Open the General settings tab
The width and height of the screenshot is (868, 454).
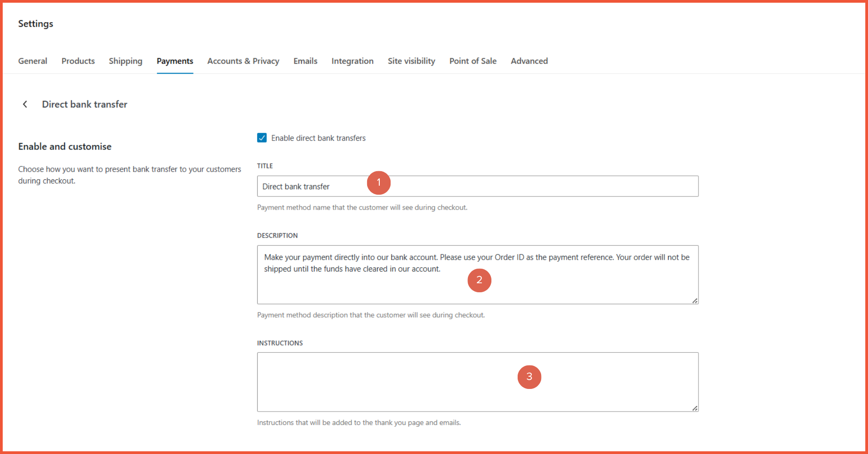tap(33, 61)
